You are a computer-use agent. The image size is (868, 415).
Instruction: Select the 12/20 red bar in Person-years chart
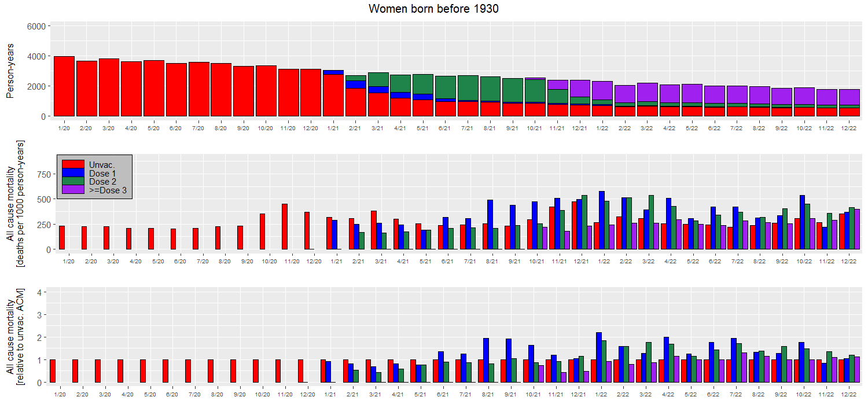[311, 93]
